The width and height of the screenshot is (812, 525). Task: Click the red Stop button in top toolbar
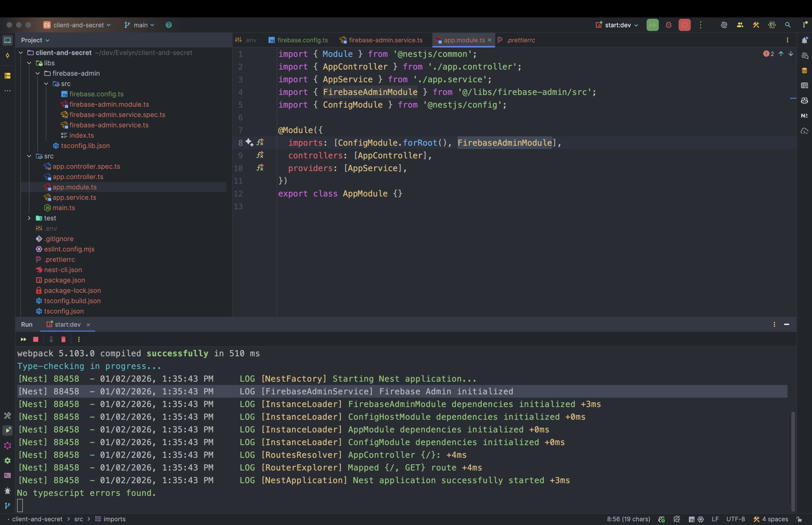point(684,25)
